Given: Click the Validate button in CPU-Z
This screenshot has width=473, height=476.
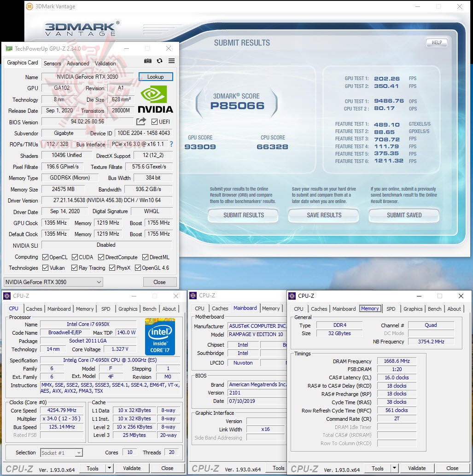Looking at the screenshot, I should click(x=132, y=468).
